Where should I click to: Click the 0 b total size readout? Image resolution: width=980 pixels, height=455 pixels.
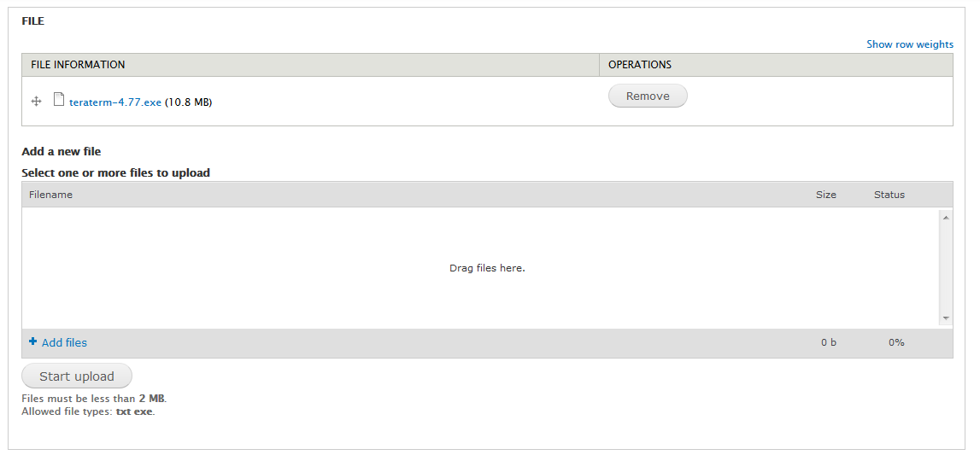tap(829, 342)
